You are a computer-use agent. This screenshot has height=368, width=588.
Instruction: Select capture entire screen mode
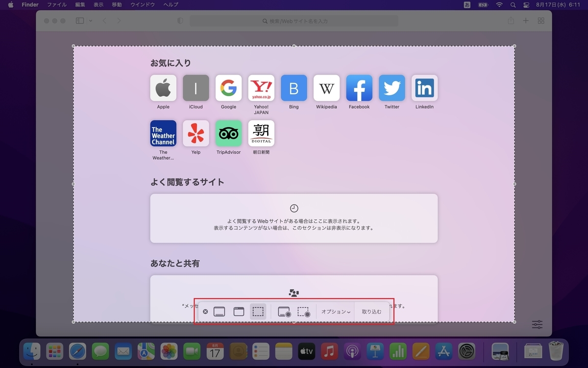click(219, 312)
